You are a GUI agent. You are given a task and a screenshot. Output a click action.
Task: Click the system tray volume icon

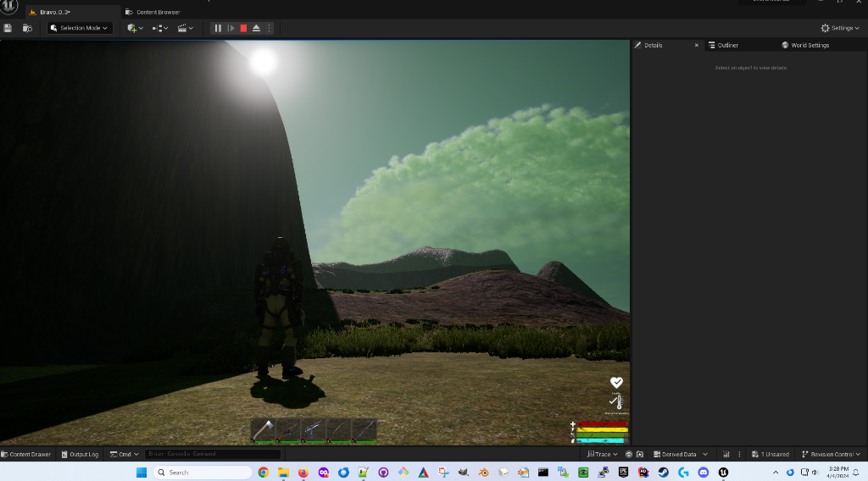815,473
